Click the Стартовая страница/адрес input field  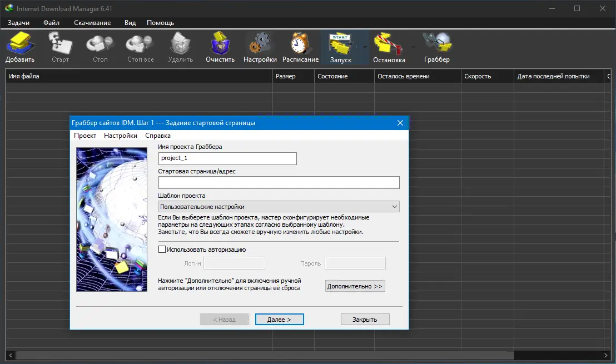pos(279,183)
